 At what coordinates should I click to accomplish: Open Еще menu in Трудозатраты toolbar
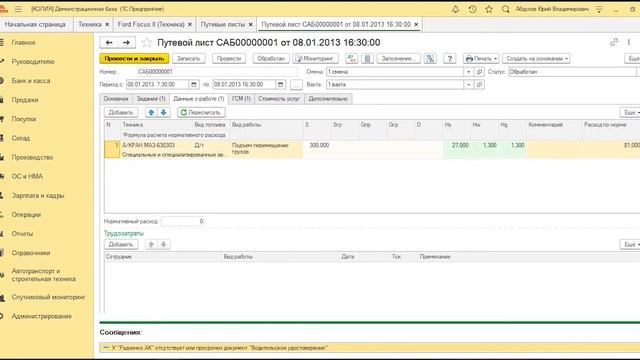click(x=630, y=244)
